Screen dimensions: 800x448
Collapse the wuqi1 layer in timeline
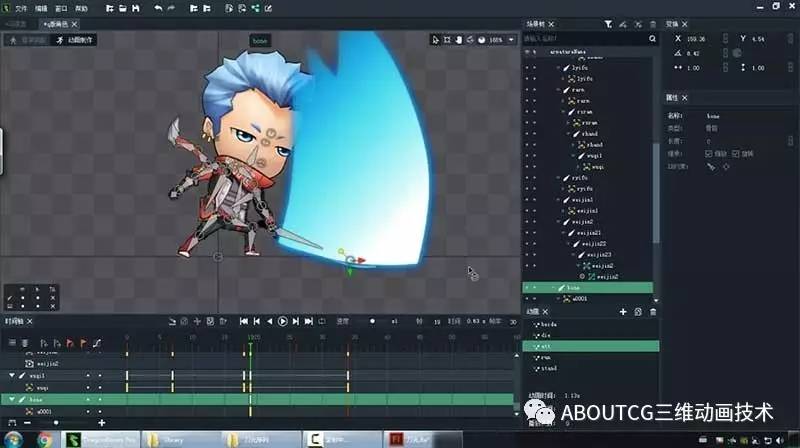12,375
